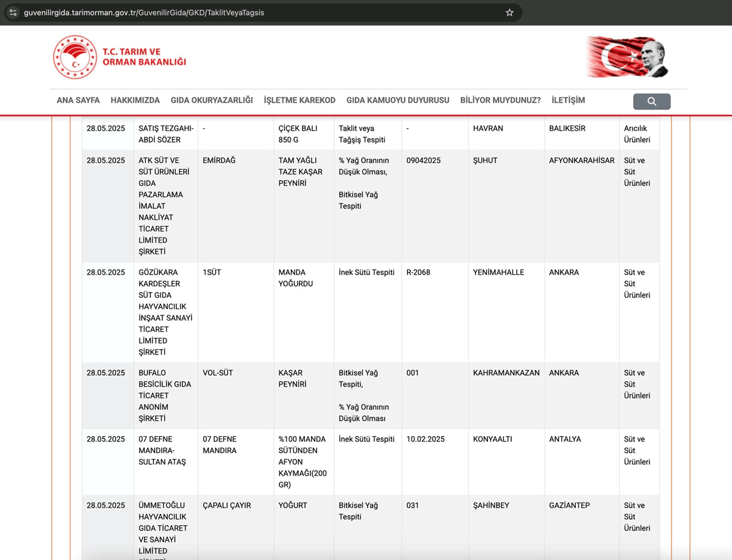Click the browser URL address field
The height and width of the screenshot is (560, 732).
click(x=262, y=12)
